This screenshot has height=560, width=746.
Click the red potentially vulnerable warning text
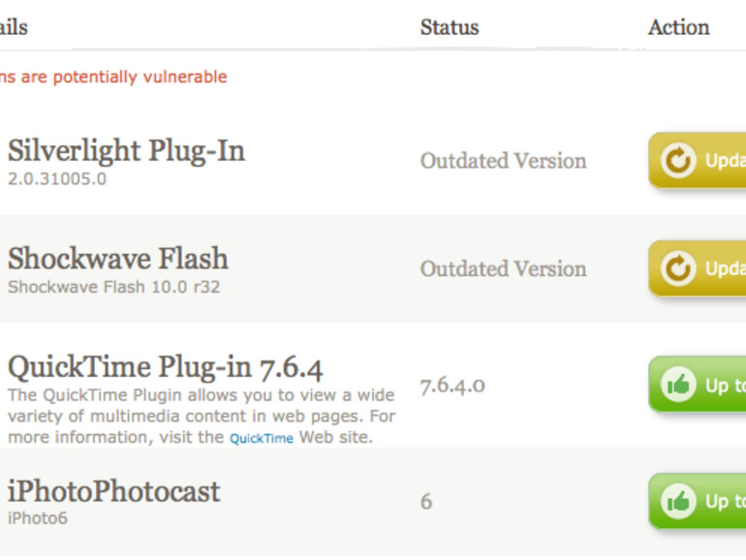tap(112, 77)
